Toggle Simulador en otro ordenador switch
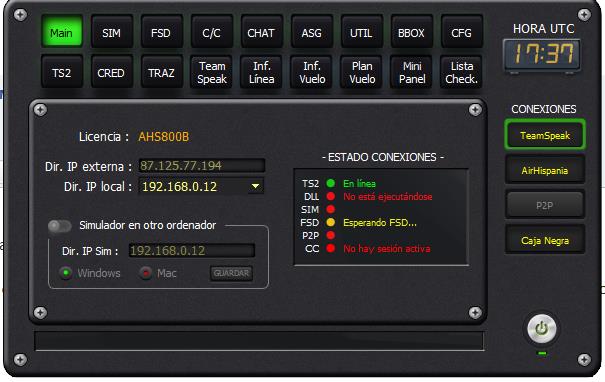The width and height of the screenshot is (605, 382). pos(60,226)
